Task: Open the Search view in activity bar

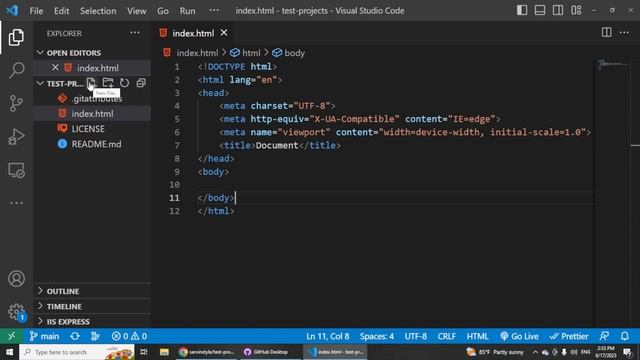Action: pyautogui.click(x=16, y=70)
